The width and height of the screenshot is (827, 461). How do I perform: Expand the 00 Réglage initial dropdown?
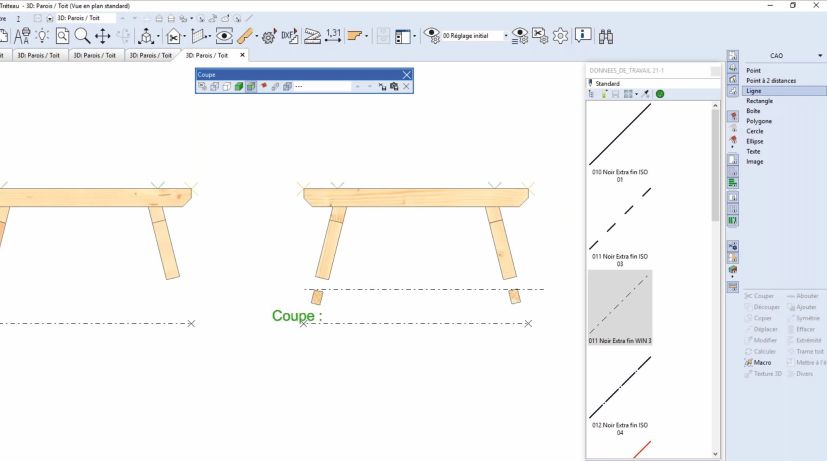click(x=506, y=36)
